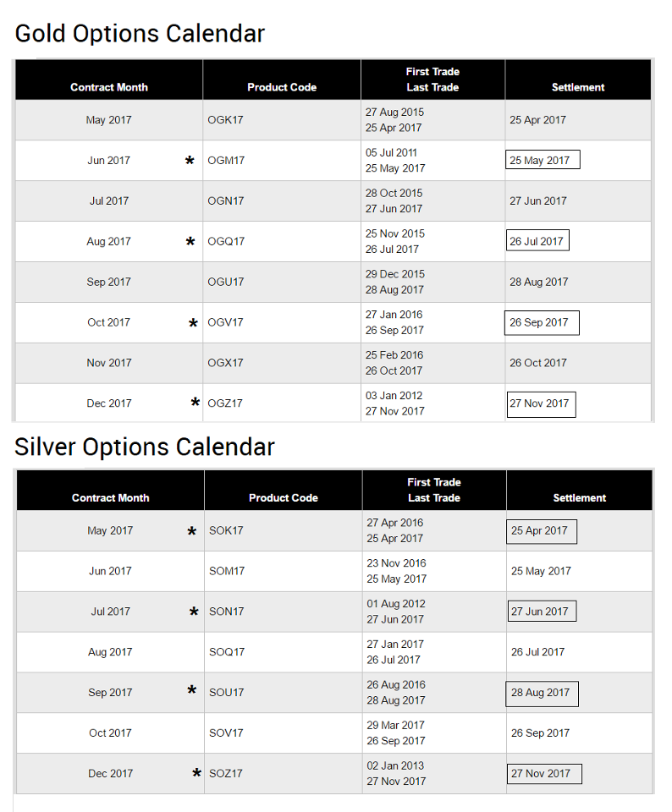Screen dimensions: 672x812
Task: Select the boxed 25 May 2017 gold settlement date
Action: (543, 160)
